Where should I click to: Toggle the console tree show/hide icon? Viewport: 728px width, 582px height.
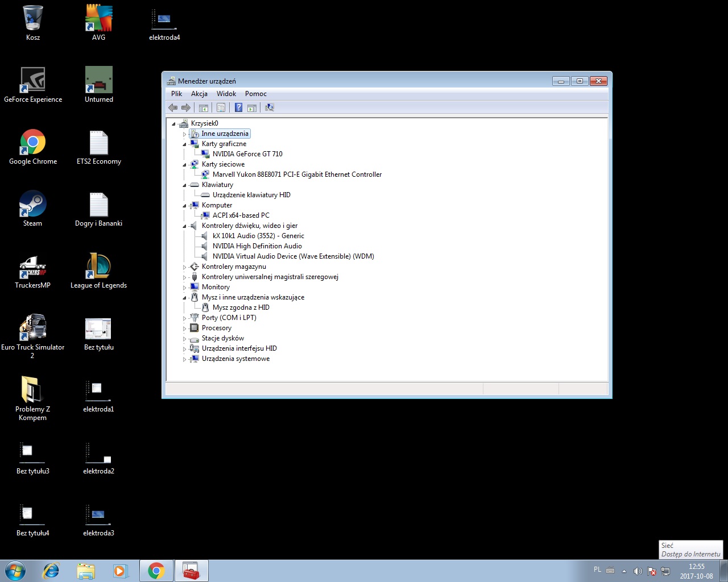coord(203,107)
